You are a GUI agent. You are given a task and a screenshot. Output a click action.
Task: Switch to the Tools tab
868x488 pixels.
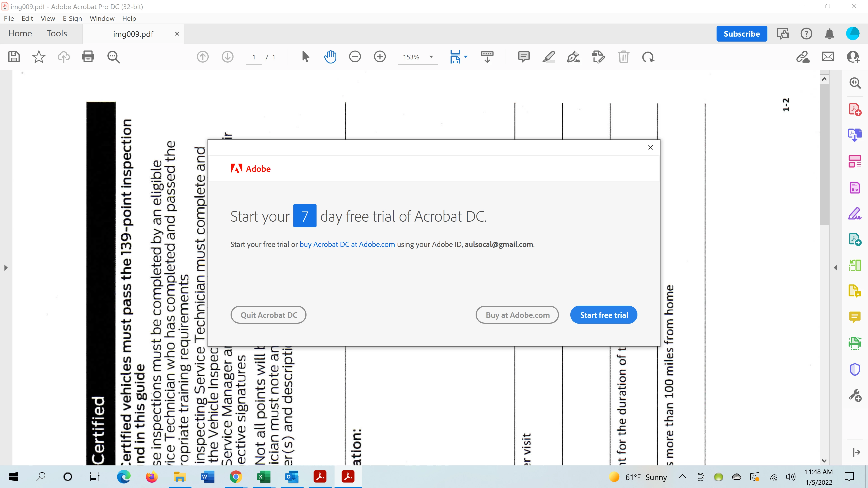point(57,33)
